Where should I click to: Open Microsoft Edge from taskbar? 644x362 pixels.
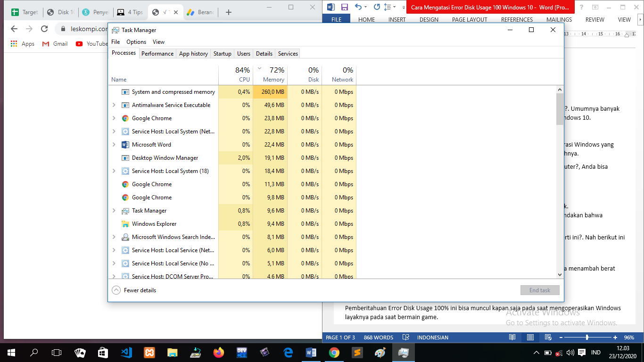[288, 352]
